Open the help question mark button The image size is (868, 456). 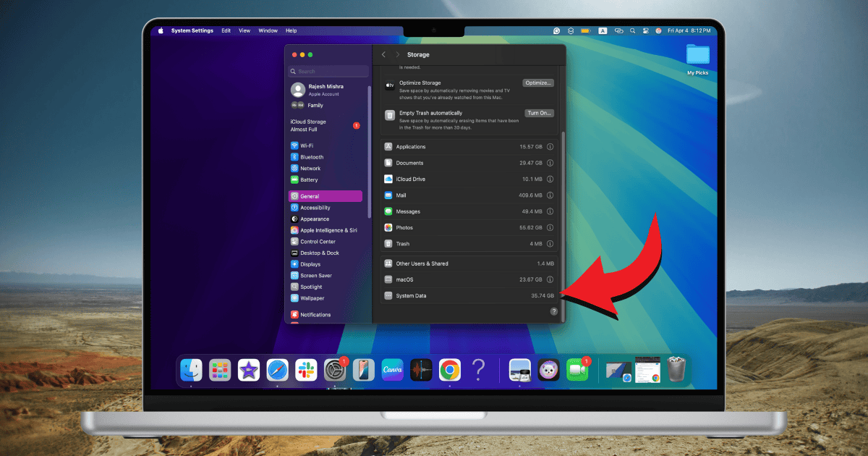tap(553, 311)
